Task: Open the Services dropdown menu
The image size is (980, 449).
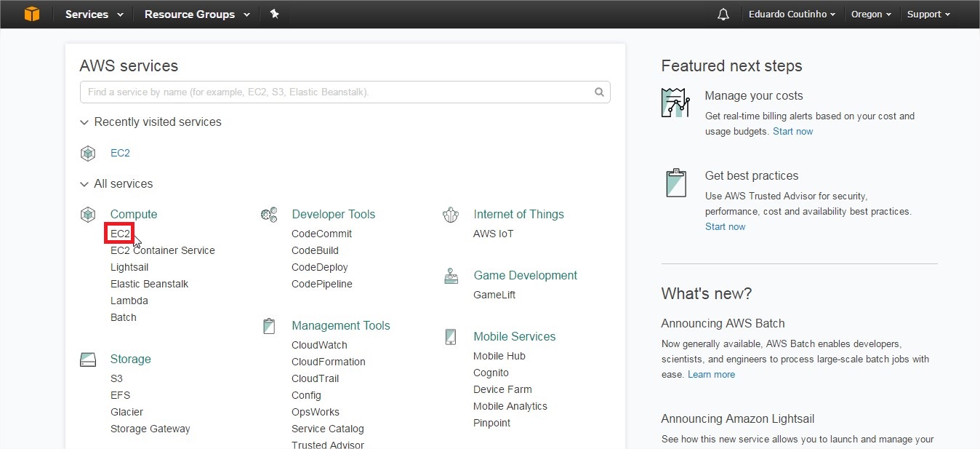Action: pos(95,15)
